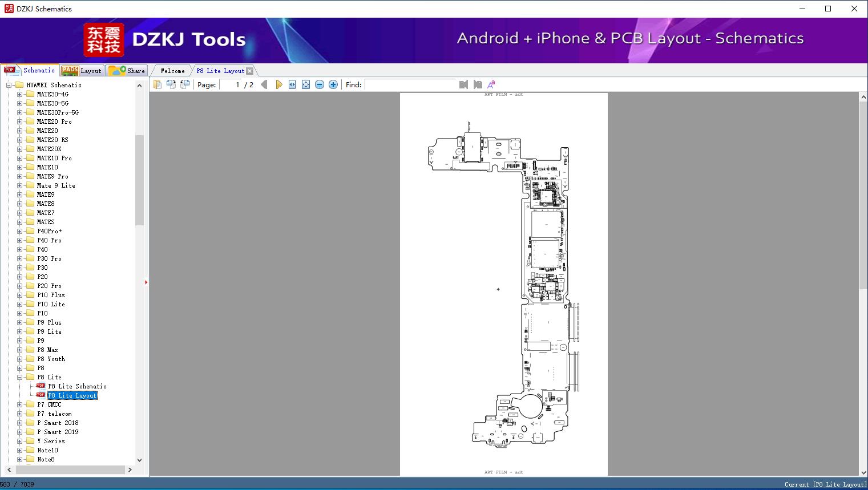Click the copy document icon in PDF toolbar
Screen dimensions: 868x490
(x=158, y=84)
